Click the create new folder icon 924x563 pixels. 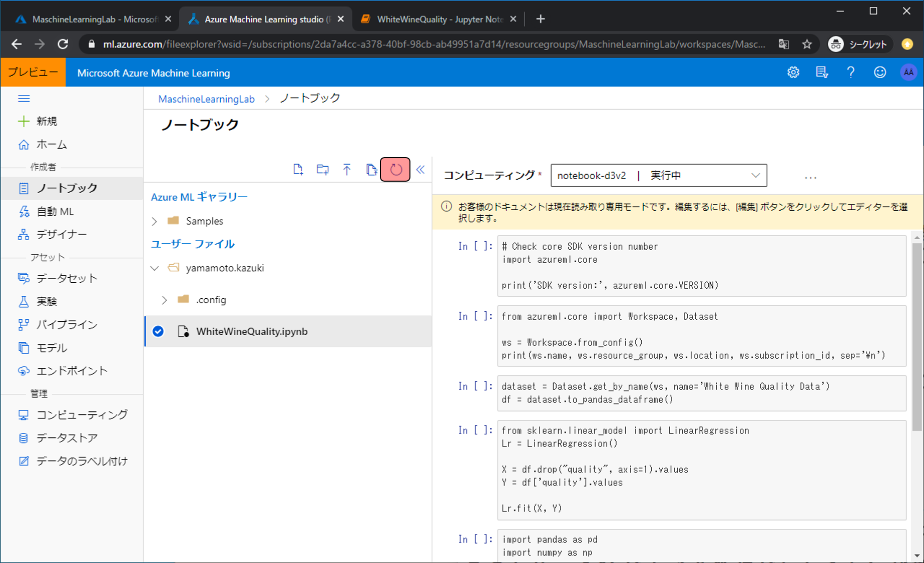pyautogui.click(x=322, y=170)
